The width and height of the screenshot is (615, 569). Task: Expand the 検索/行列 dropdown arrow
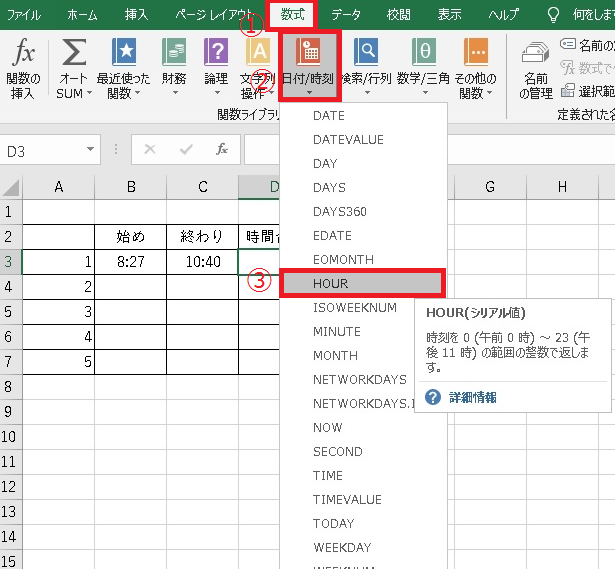point(368,93)
